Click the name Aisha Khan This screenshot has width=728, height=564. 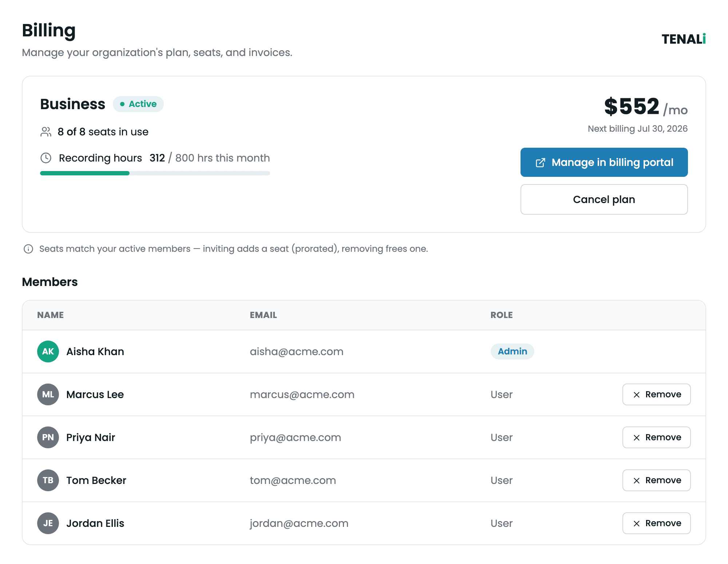click(x=95, y=351)
